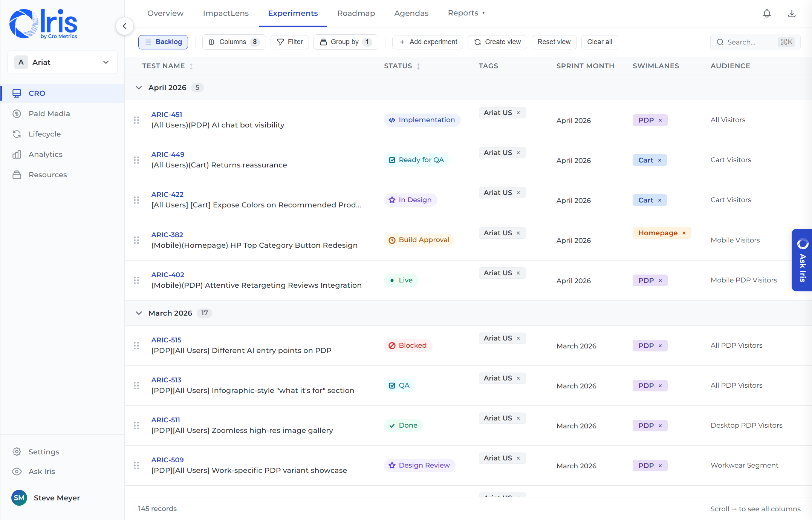Select the Lifecycle sidebar icon
Viewport: 812px width, 520px height.
[17, 134]
